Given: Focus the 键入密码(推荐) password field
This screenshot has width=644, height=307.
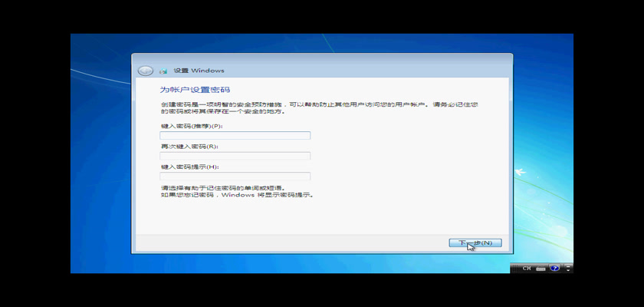Looking at the screenshot, I should click(235, 136).
